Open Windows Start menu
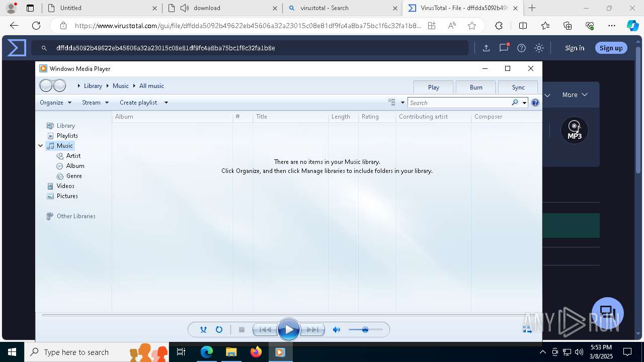644x362 pixels. coord(12,352)
